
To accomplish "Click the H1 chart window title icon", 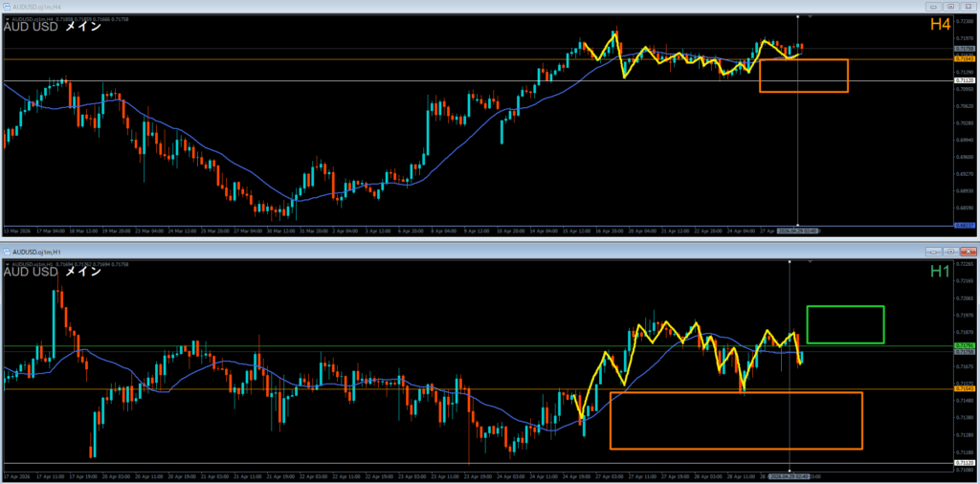I will [x=7, y=252].
